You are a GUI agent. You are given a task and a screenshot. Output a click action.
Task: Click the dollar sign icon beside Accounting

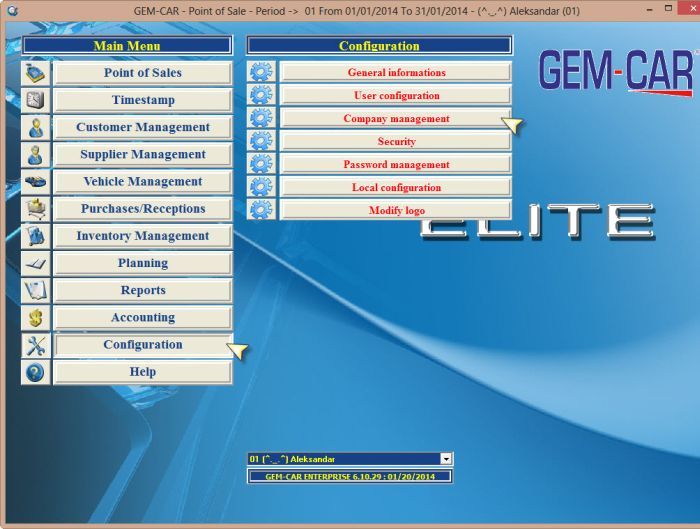click(35, 318)
